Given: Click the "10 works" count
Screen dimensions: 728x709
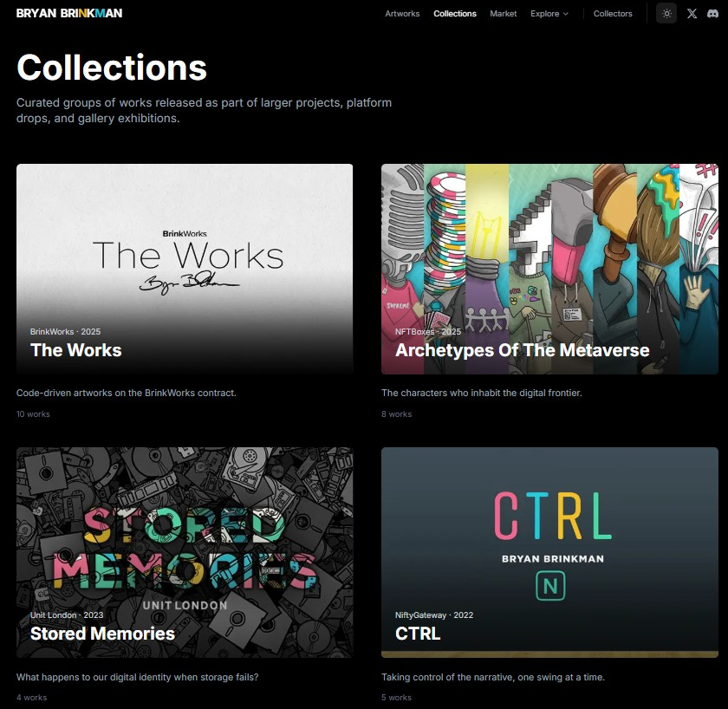Looking at the screenshot, I should 33,413.
